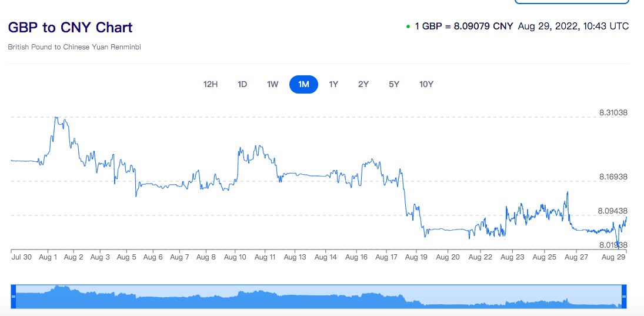Show the 5Y chart range
The width and height of the screenshot is (644, 316).
pos(394,84)
